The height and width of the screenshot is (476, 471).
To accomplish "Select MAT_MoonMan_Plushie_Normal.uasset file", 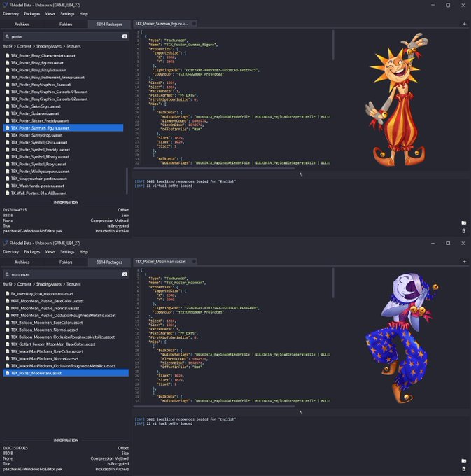I will pos(66,308).
